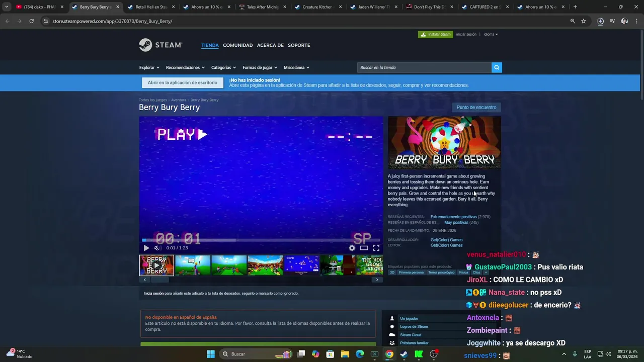Click the right arrow of thumbnail strip

(x=377, y=280)
